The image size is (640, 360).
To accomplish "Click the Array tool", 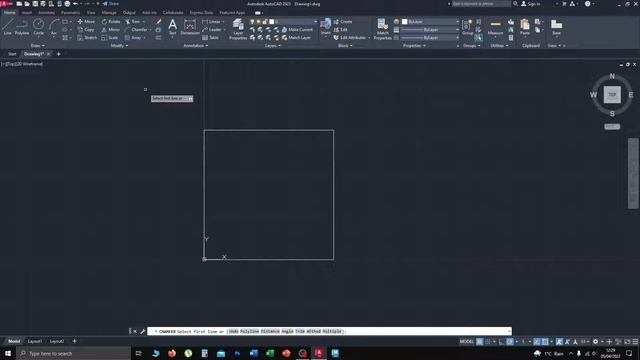I will tap(133, 38).
